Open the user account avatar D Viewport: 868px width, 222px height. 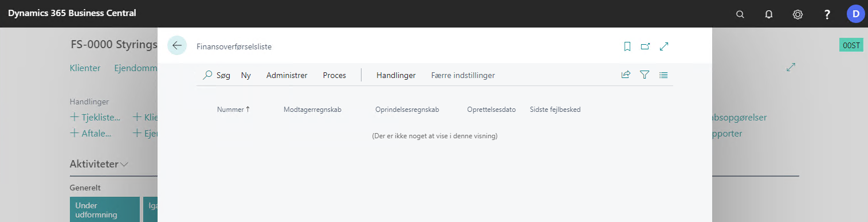tap(856, 14)
